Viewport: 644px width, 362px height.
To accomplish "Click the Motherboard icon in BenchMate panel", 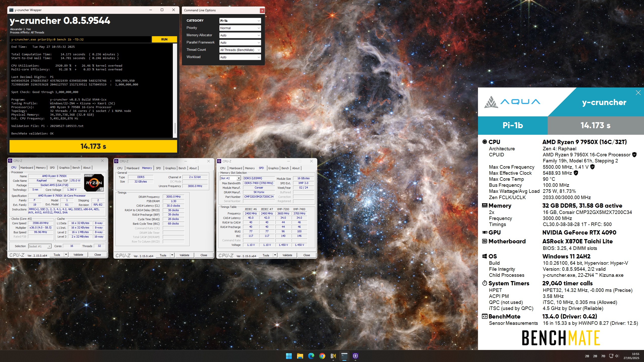I will tap(485, 241).
